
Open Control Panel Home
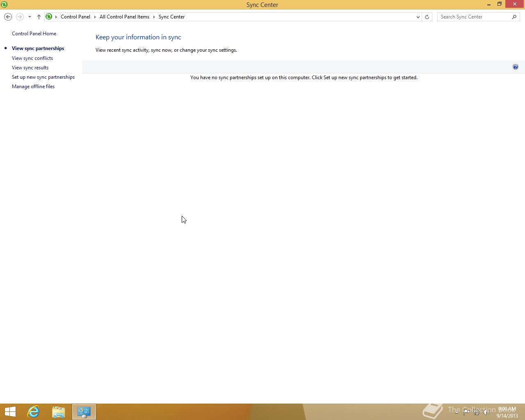tap(34, 34)
